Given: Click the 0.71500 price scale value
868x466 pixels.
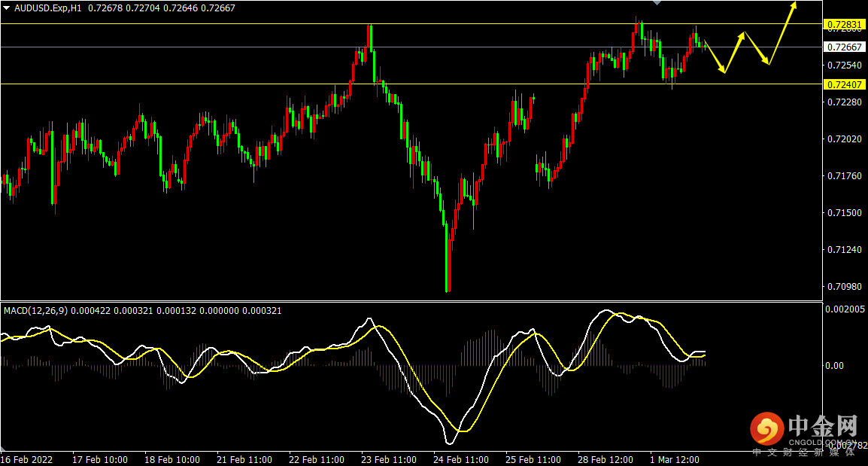Looking at the screenshot, I should (845, 213).
